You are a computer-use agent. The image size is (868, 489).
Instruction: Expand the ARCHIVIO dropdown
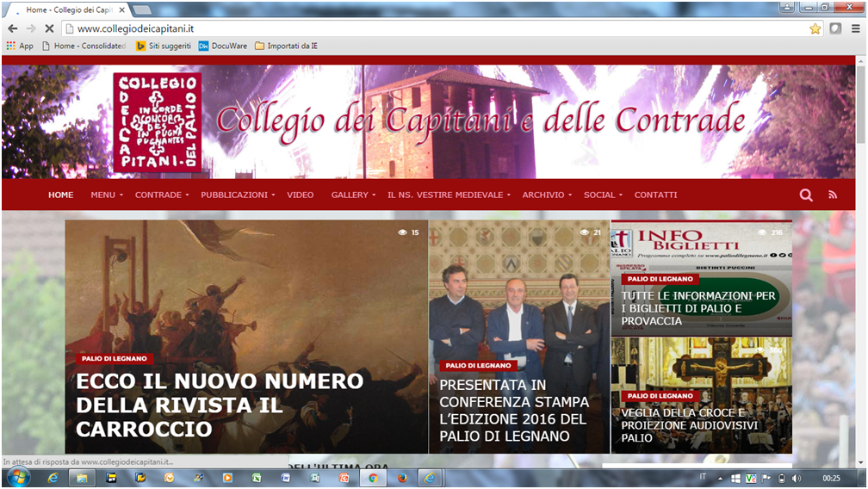pos(547,195)
